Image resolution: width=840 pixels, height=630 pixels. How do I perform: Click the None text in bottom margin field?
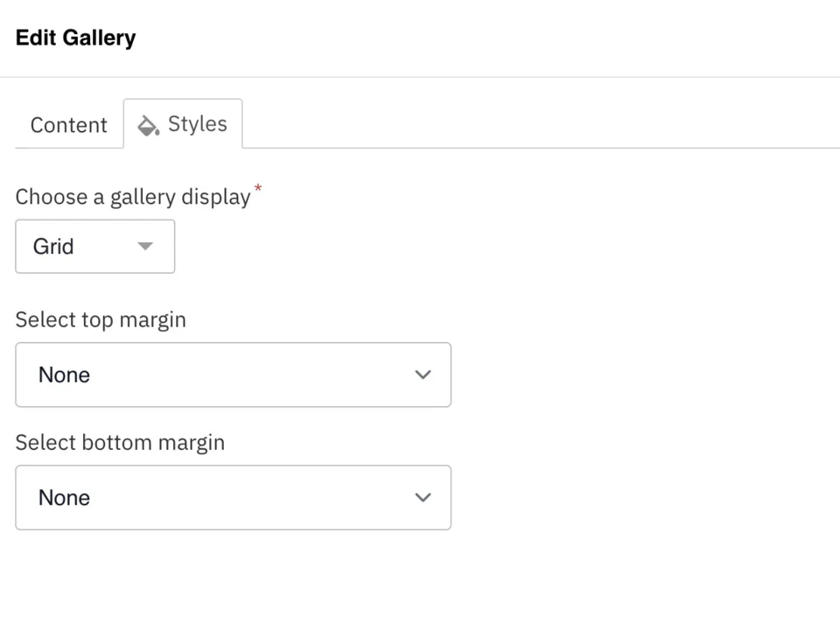64,497
